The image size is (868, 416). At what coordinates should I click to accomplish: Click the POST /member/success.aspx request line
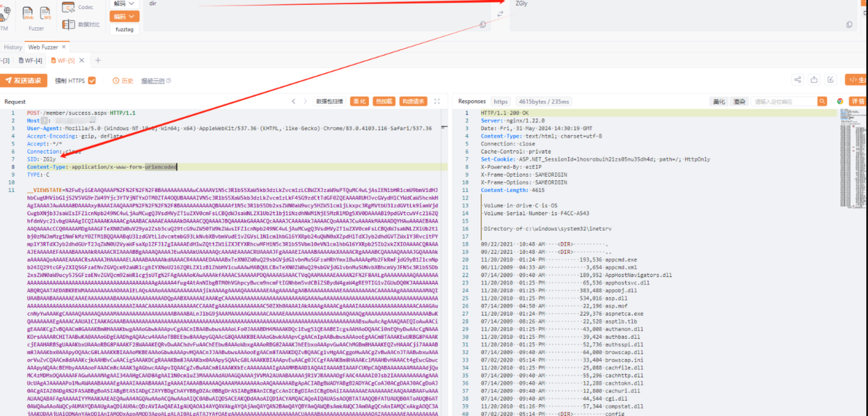[81, 113]
